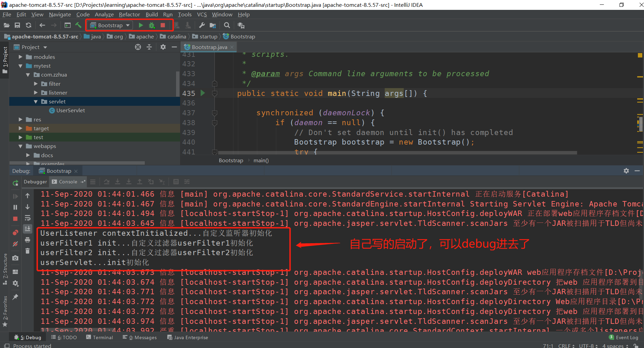
Task: Expand the filter package
Action: (x=36, y=84)
